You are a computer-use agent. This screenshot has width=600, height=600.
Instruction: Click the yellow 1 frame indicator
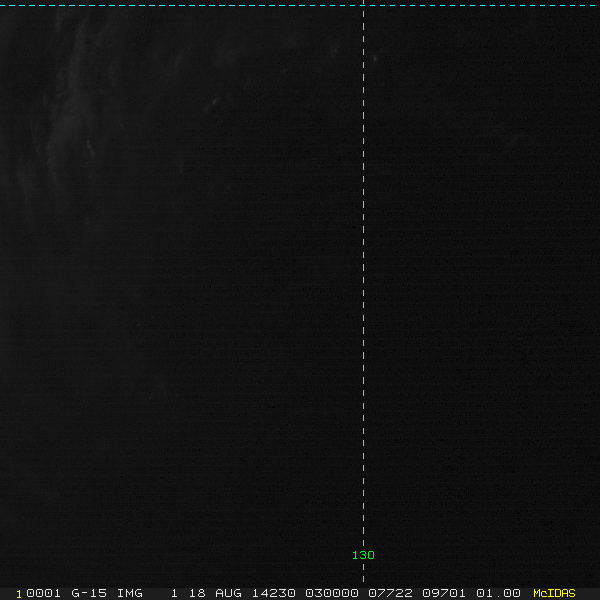[19, 594]
